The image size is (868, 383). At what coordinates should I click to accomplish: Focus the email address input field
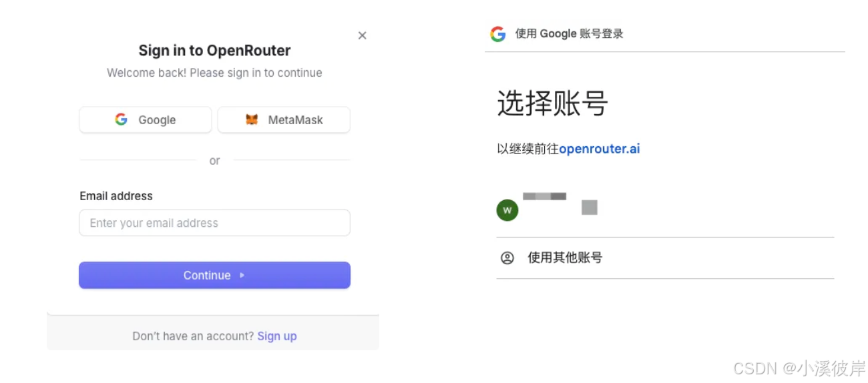point(214,223)
